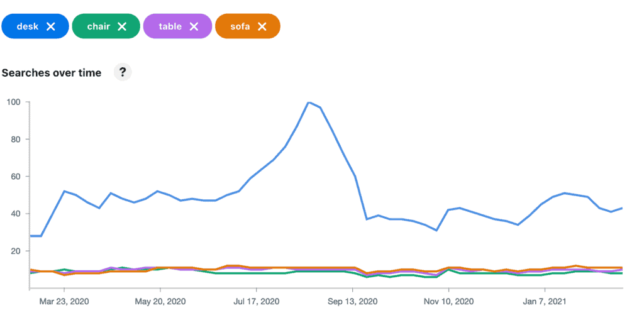This screenshot has height=330, width=644.
Task: Click the X icon on the chair chip
Action: click(122, 26)
